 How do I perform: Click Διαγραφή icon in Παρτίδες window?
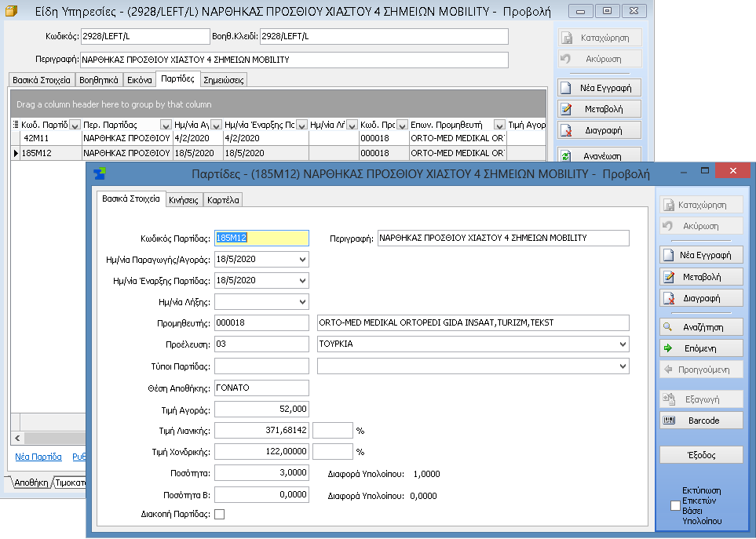[669, 298]
